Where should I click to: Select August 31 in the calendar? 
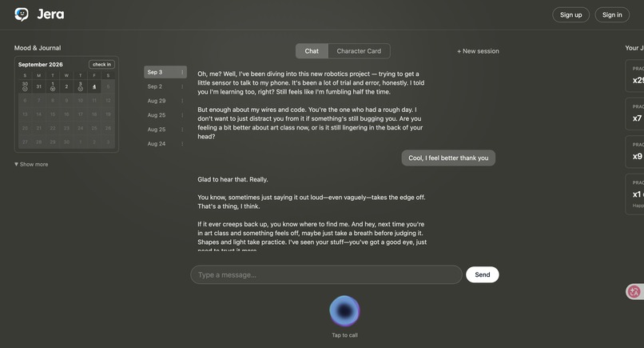click(38, 86)
